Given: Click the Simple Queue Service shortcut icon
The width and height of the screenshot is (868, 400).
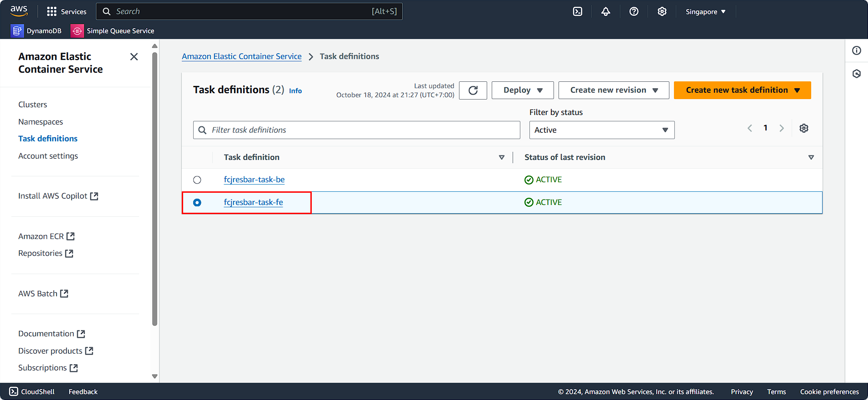Looking at the screenshot, I should 77,31.
